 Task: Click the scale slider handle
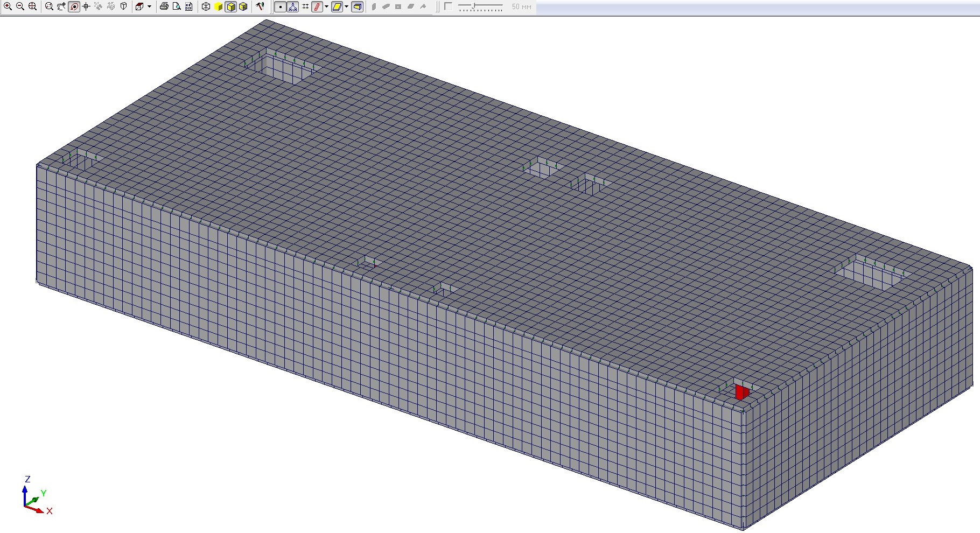click(x=474, y=6)
